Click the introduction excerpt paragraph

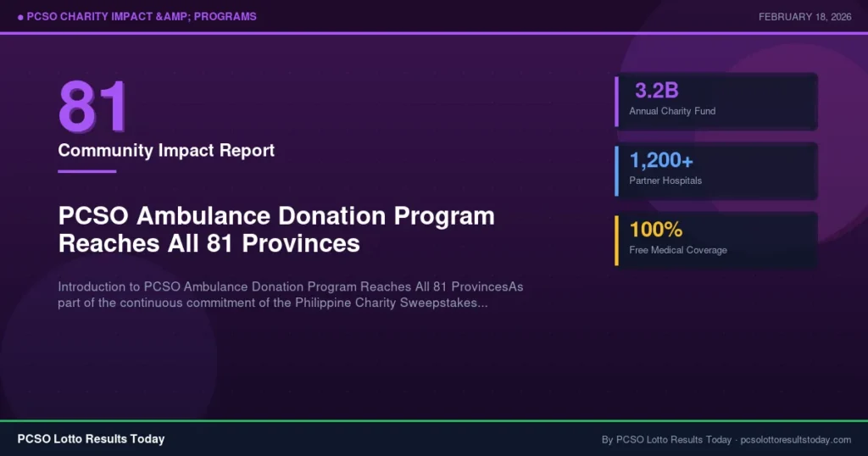pos(290,295)
